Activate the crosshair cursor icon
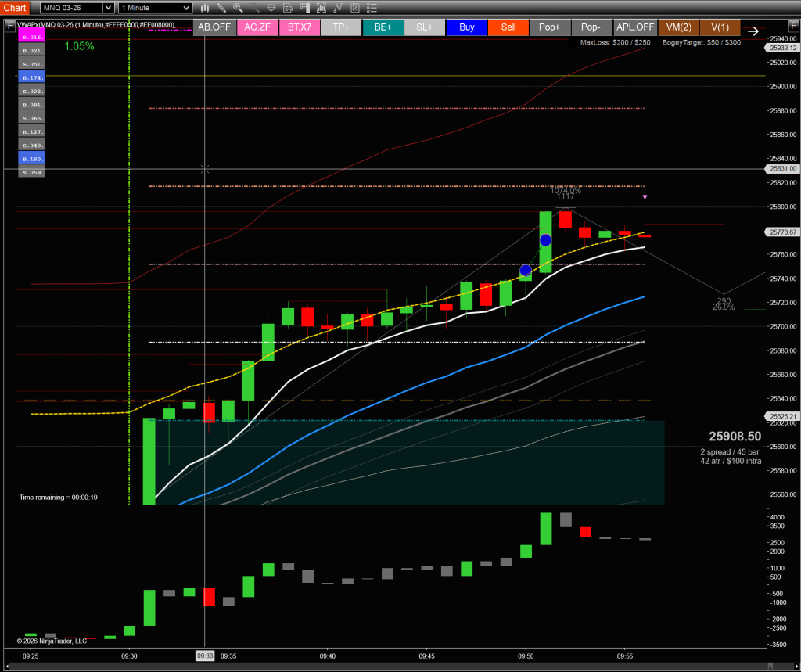 (x=271, y=8)
